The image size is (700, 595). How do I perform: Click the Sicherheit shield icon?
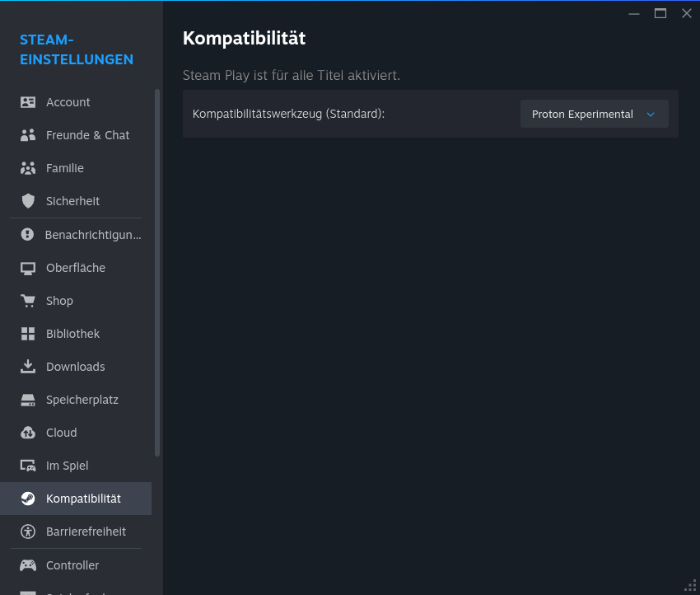tap(28, 201)
